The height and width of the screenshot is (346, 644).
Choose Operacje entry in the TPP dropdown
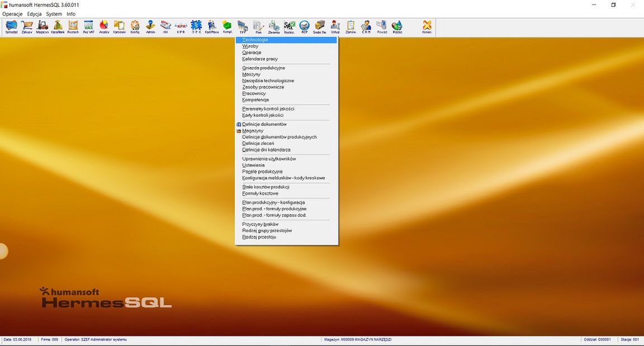tap(286, 53)
